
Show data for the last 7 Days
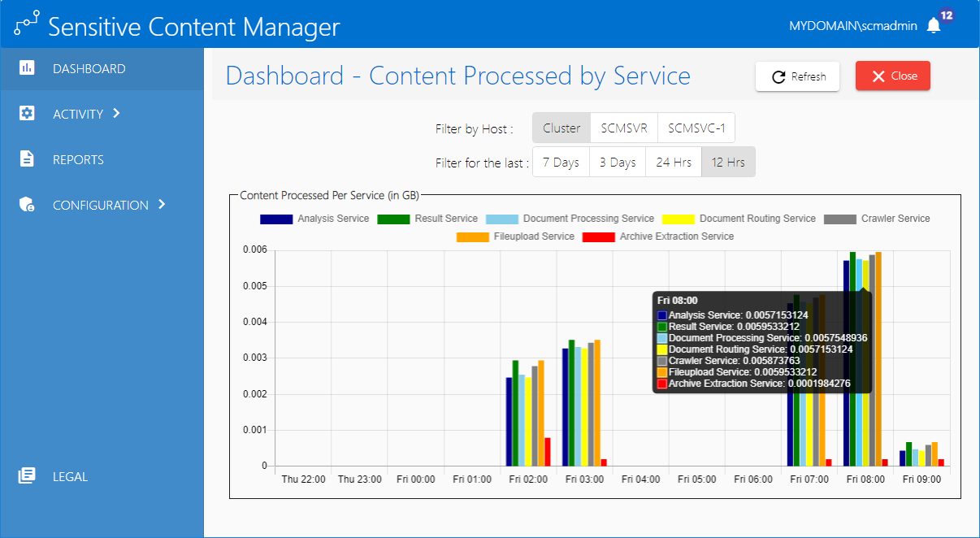(561, 162)
